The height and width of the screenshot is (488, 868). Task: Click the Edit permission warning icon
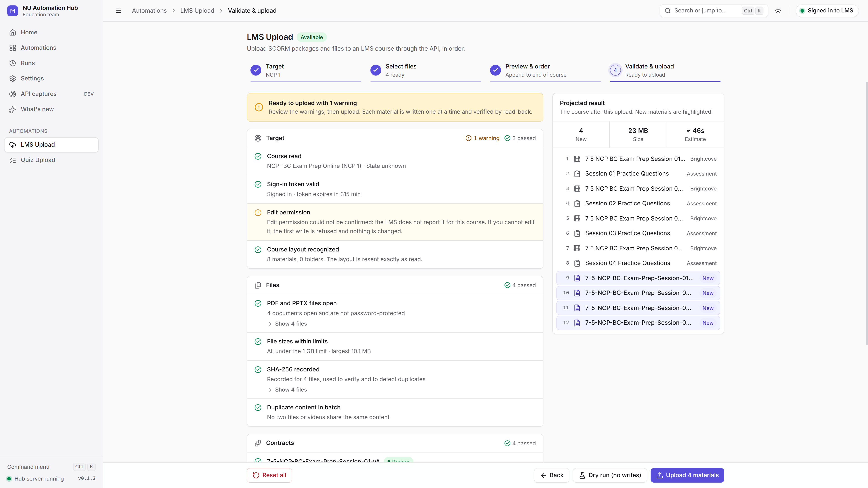(258, 213)
